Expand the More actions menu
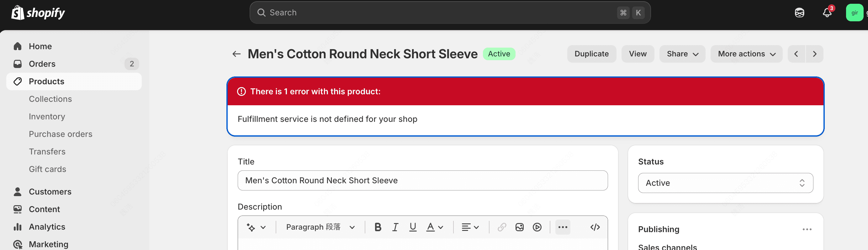Image resolution: width=868 pixels, height=250 pixels. click(746, 54)
